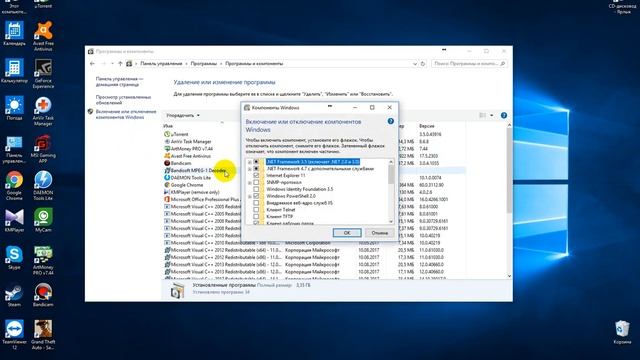Image resolution: width=640 pixels, height=360 pixels.
Task: Launch Grand Theft Auto desktop shortcut
Action: [x=43, y=335]
